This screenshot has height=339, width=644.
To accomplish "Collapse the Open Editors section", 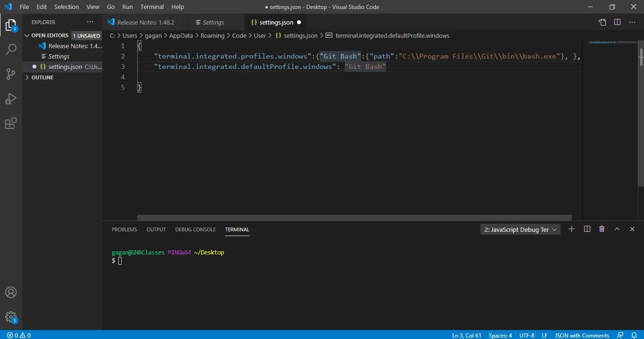I will pyautogui.click(x=27, y=35).
